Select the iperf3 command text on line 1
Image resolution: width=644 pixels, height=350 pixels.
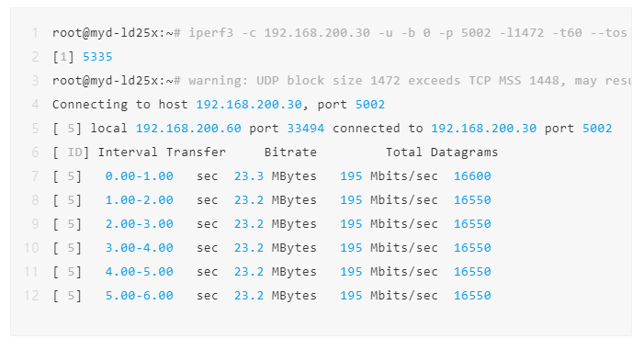[408, 33]
